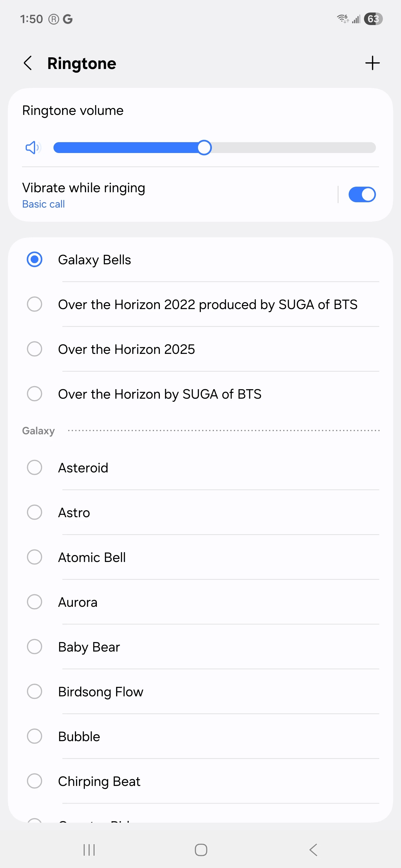Tap the plus icon to add ringtone

(372, 63)
